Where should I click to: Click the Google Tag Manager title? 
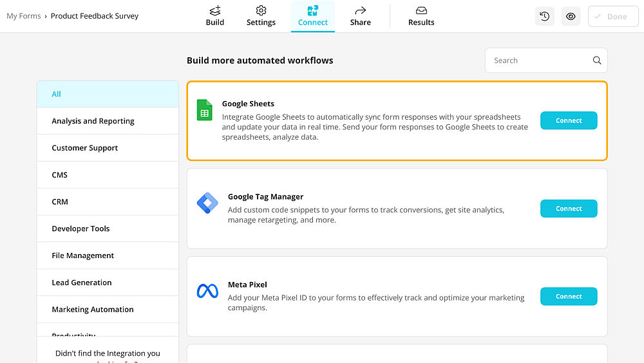coord(266,197)
